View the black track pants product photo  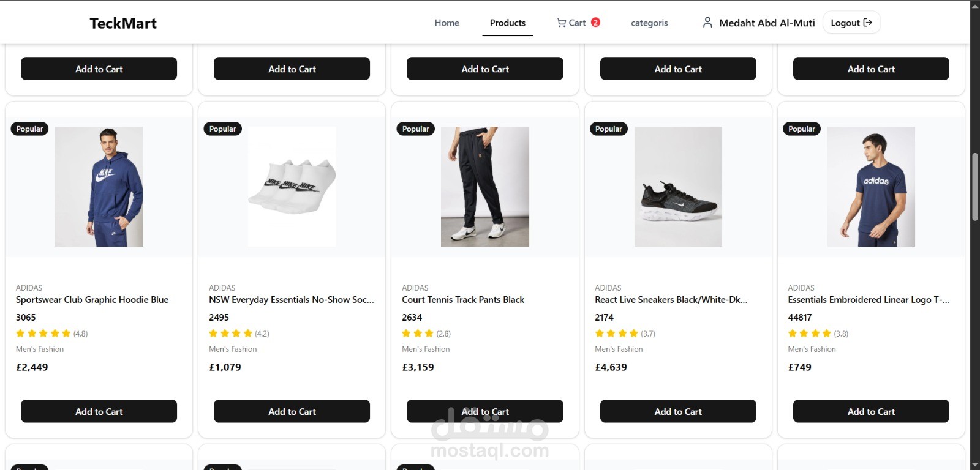tap(485, 187)
